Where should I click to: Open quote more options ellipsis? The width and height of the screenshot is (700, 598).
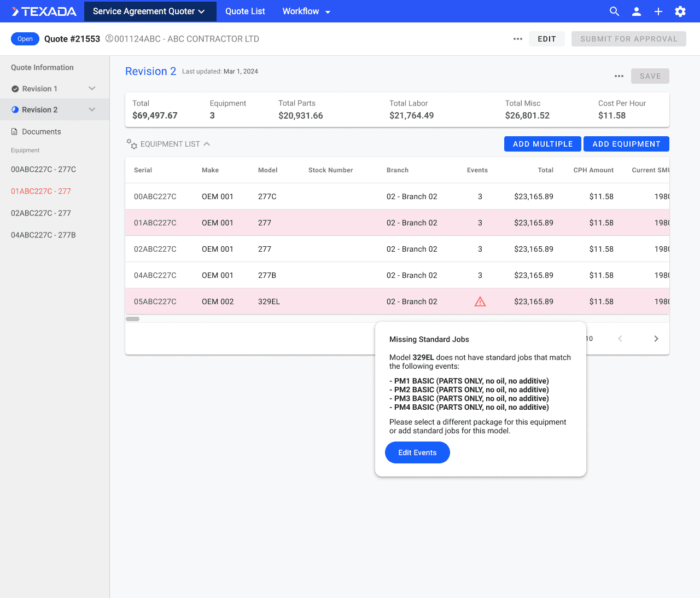(x=518, y=39)
